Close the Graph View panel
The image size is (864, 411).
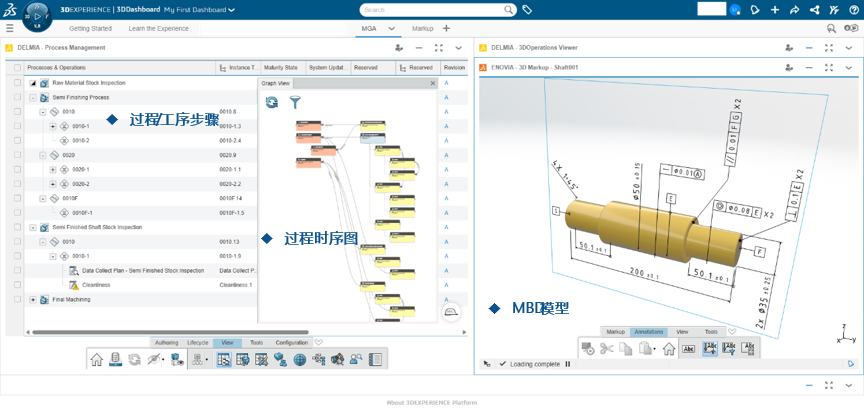pyautogui.click(x=433, y=83)
